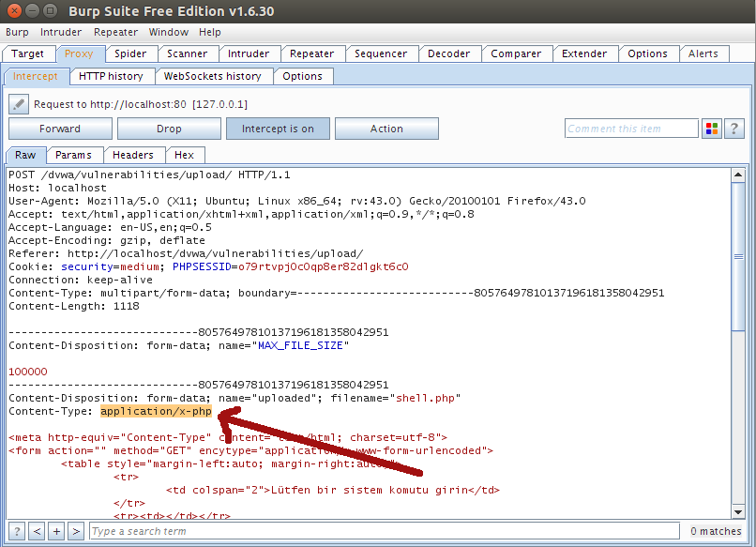
Task: Click the POST request line text
Action: click(x=149, y=175)
